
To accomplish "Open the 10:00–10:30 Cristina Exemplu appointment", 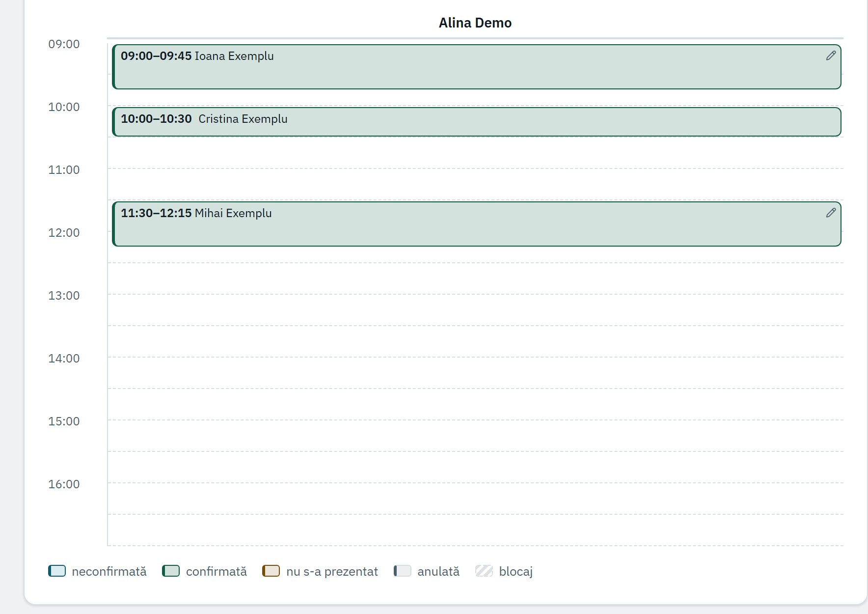I will pos(477,122).
